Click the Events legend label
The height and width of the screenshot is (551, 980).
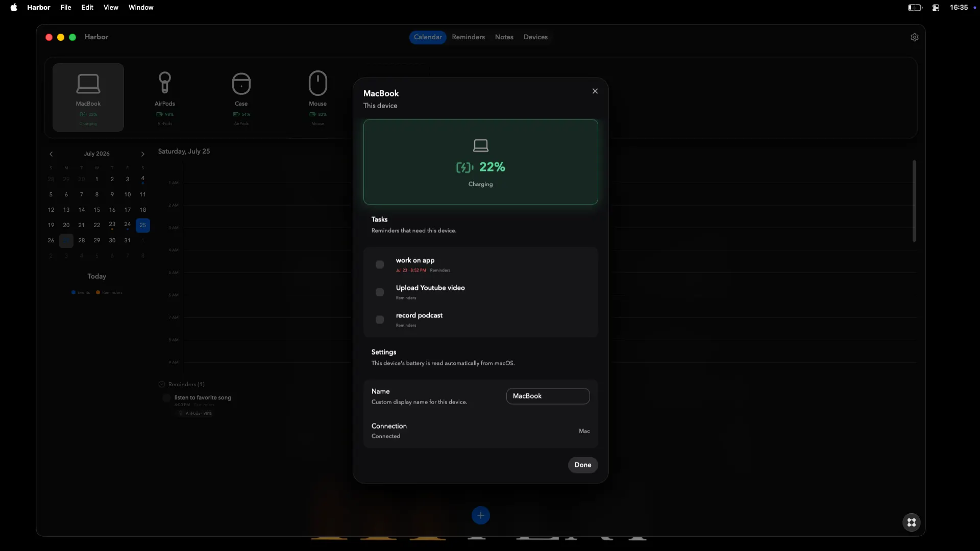[84, 292]
